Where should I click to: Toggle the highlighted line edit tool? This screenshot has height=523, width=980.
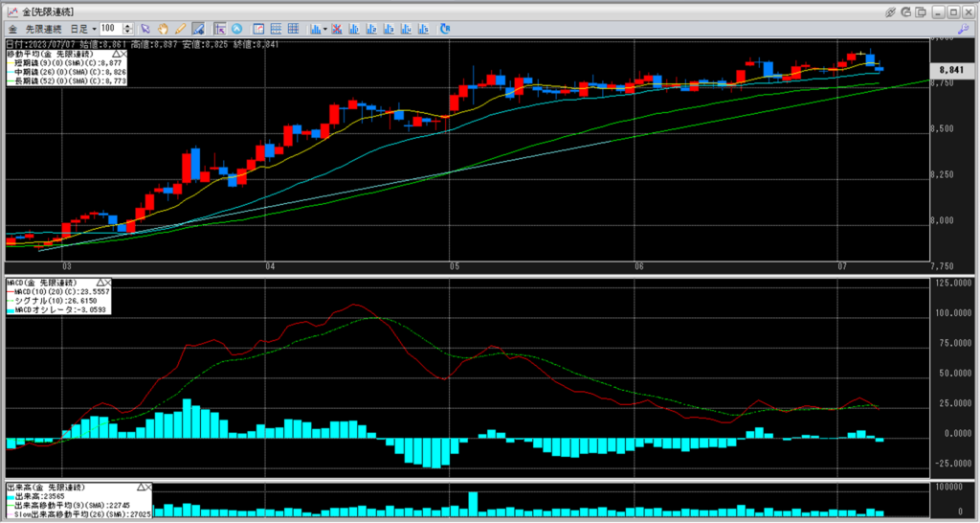[x=197, y=29]
